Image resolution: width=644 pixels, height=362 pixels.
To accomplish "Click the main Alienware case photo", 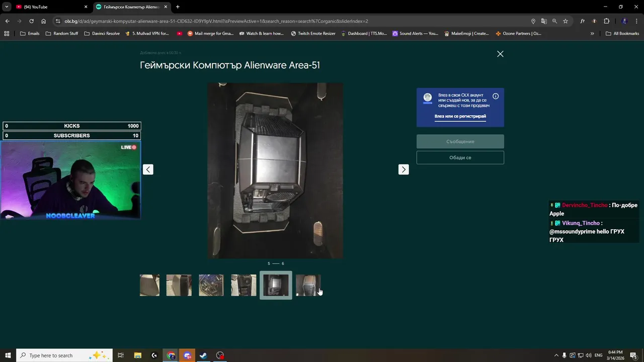I will [275, 170].
